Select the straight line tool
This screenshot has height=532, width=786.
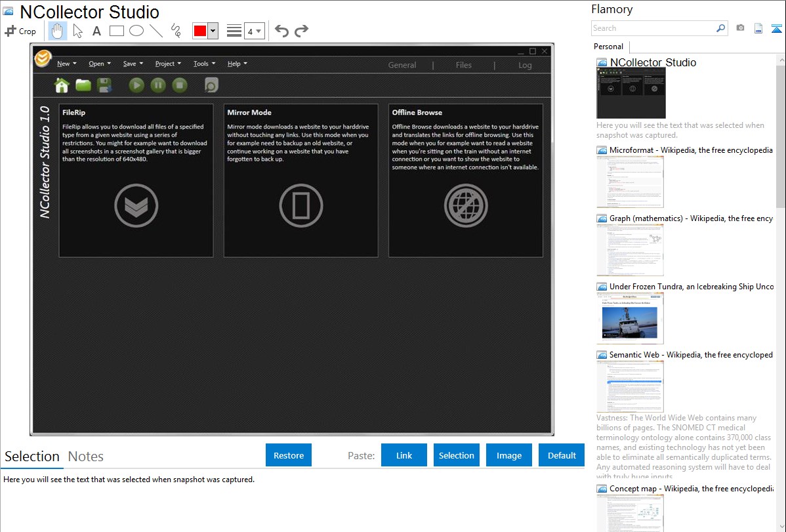coord(155,31)
